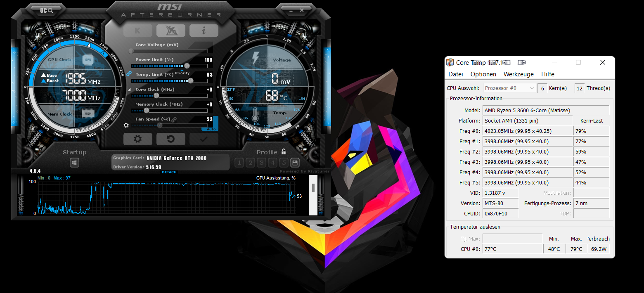
Task: Click VID value 1.3187 v
Action: [500, 193]
